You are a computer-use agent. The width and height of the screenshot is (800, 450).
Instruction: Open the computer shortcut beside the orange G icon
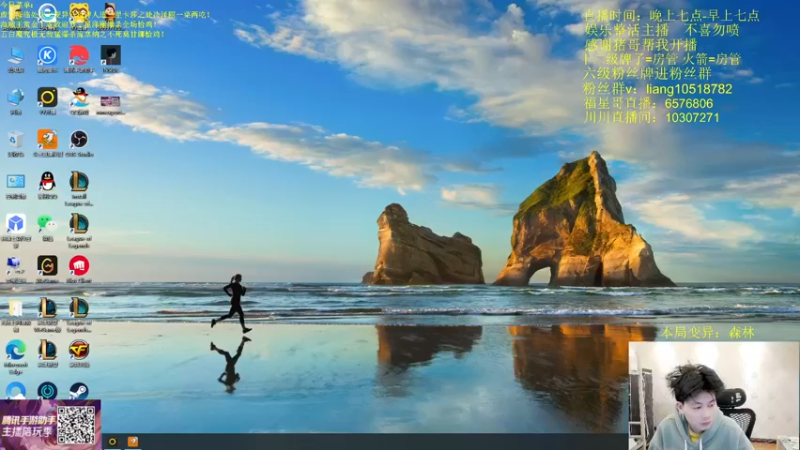pos(14,265)
